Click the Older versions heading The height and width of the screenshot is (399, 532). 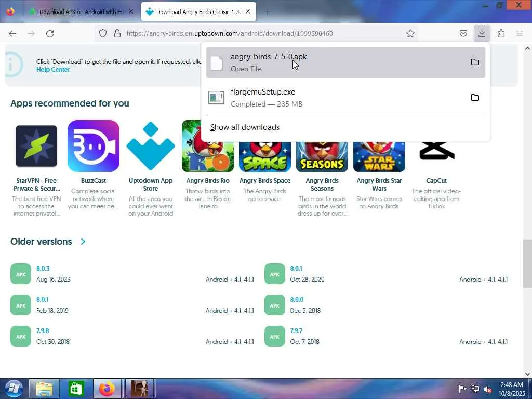point(41,242)
